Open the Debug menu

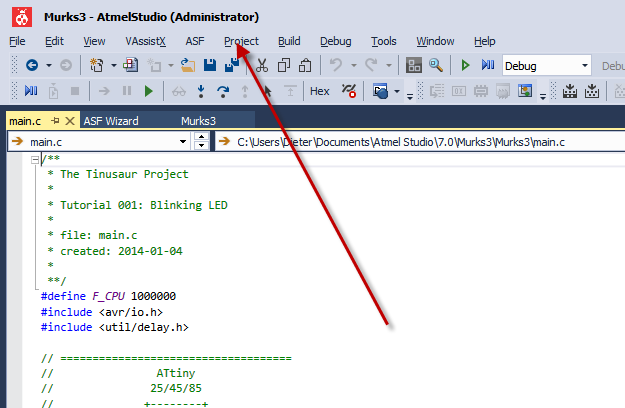click(x=336, y=41)
